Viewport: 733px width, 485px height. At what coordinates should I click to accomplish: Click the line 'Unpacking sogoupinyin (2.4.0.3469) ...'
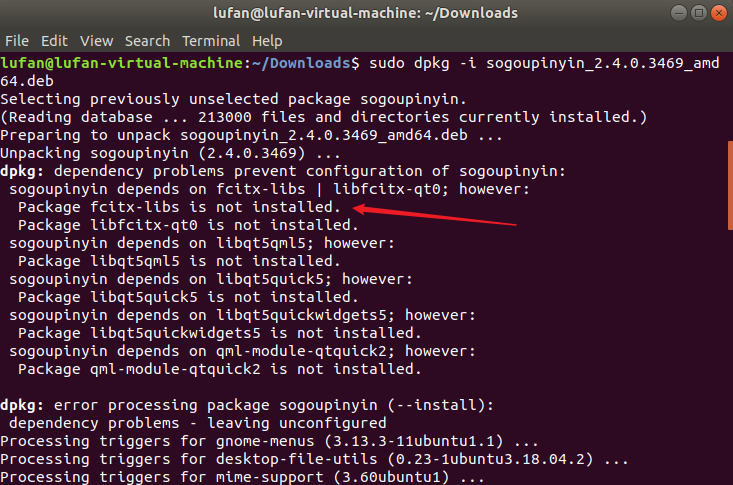[x=170, y=153]
